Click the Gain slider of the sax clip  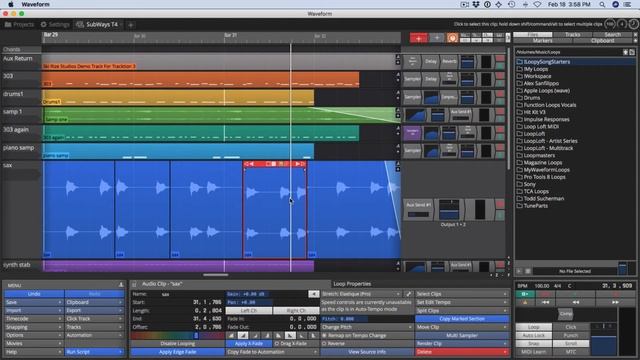[267, 294]
